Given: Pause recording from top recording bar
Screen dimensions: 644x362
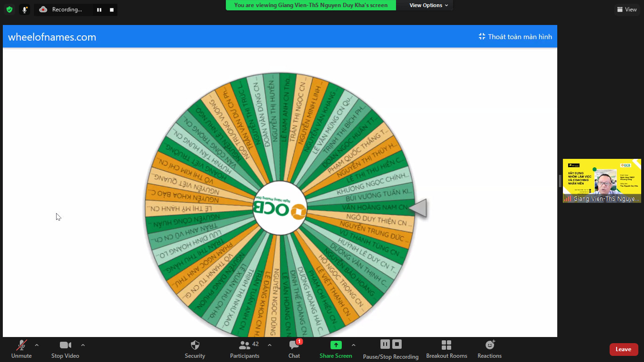Looking at the screenshot, I should tap(99, 9).
